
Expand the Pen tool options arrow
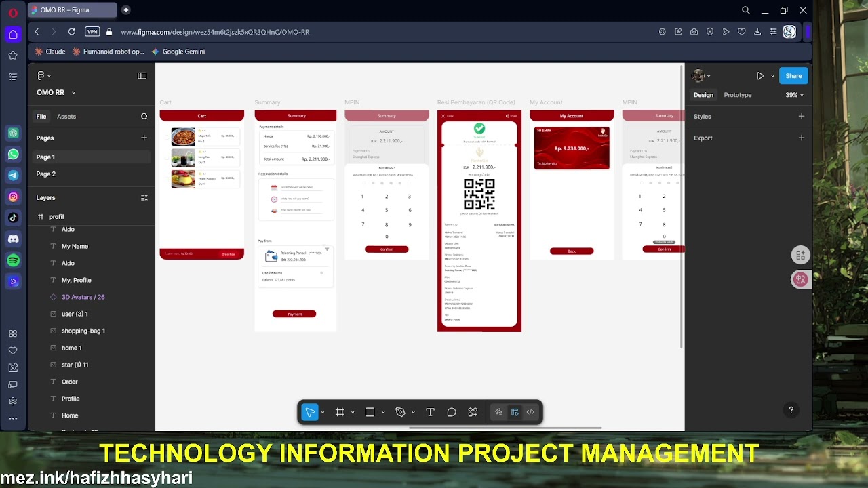(x=413, y=413)
